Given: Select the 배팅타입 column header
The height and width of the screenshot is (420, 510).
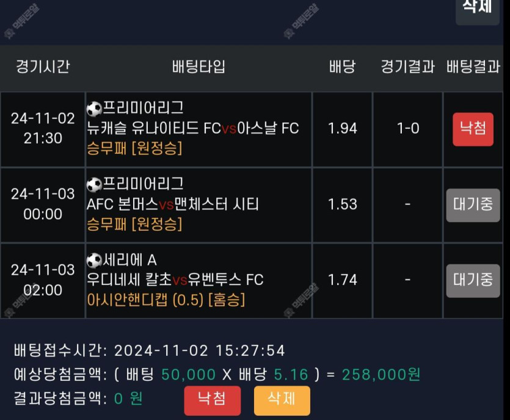Looking at the screenshot, I should tap(199, 67).
